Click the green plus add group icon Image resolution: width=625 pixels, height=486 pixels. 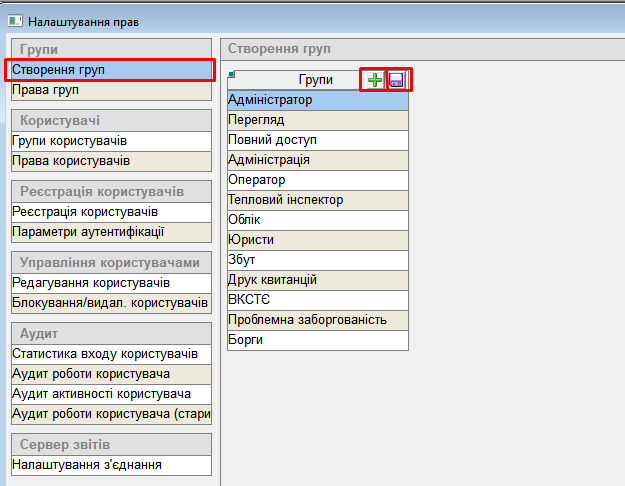[374, 80]
